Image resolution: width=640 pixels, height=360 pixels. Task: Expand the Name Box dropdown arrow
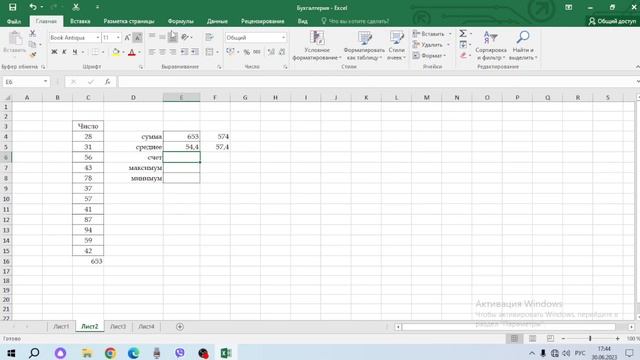coord(45,82)
